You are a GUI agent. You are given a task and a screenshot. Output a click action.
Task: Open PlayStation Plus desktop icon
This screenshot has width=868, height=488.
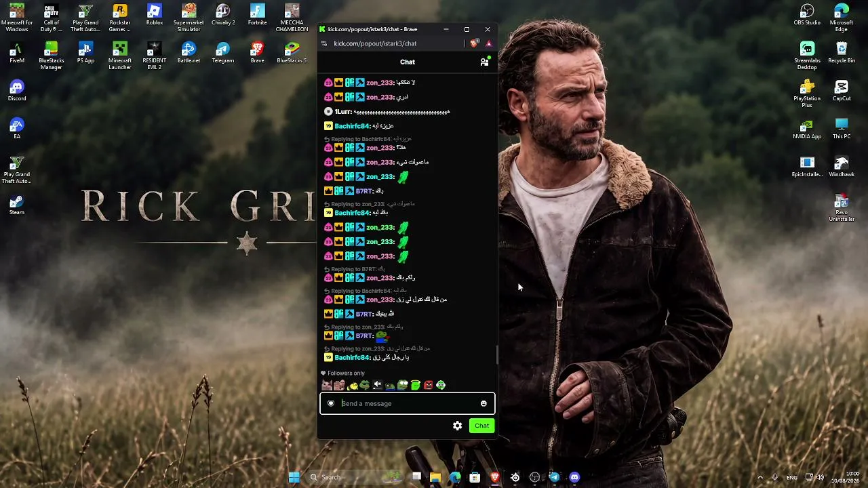pos(807,94)
